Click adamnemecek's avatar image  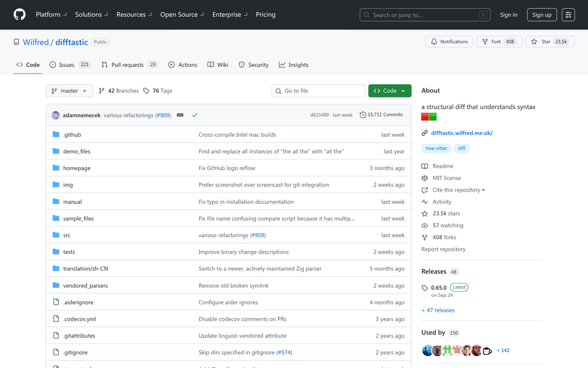pos(55,115)
